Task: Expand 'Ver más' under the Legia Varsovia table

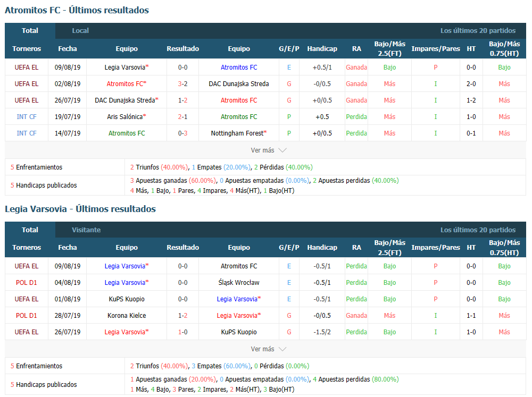Action: (x=268, y=349)
